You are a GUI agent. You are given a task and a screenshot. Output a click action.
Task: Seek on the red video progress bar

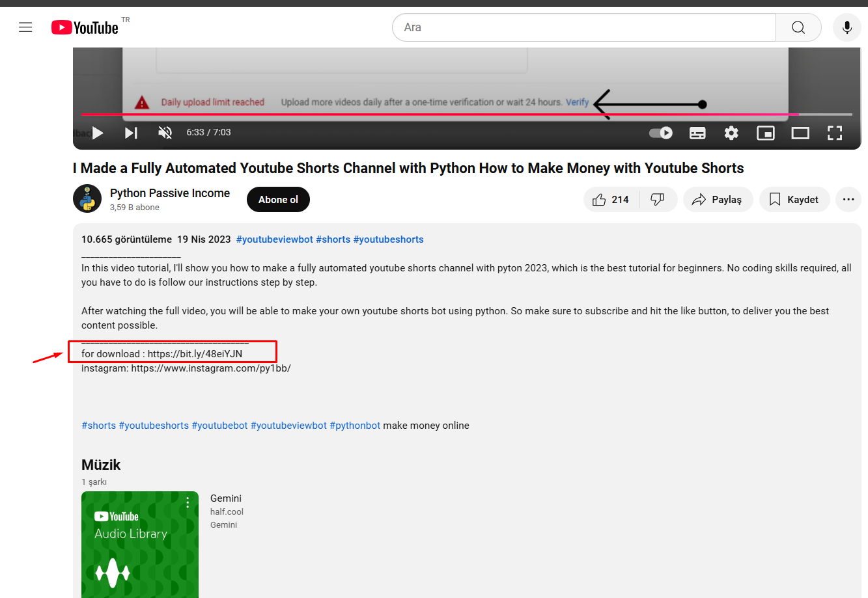pos(467,115)
